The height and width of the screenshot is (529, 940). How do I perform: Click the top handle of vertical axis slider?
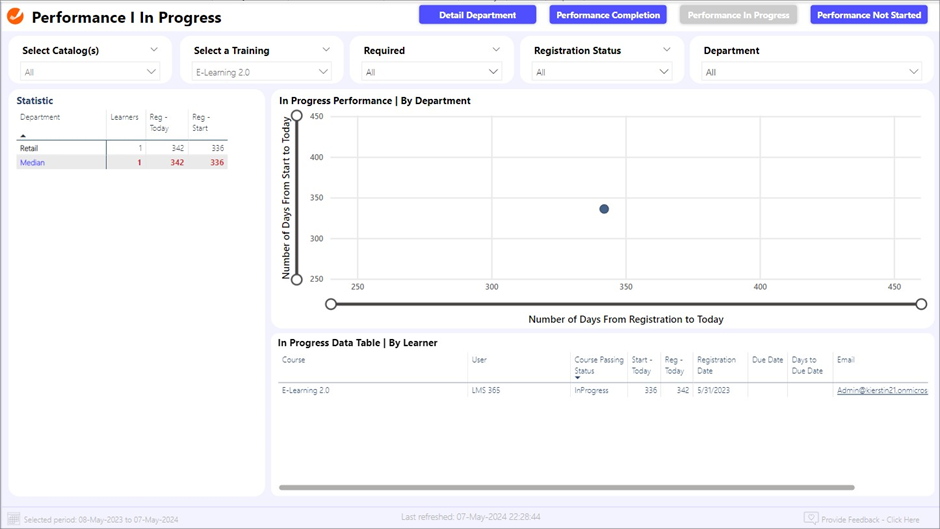tap(296, 116)
